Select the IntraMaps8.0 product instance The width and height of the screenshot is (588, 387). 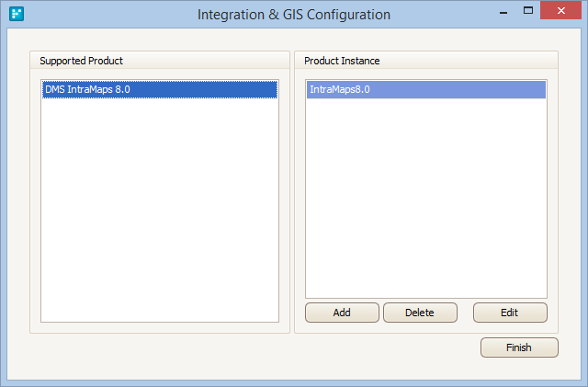[426, 89]
